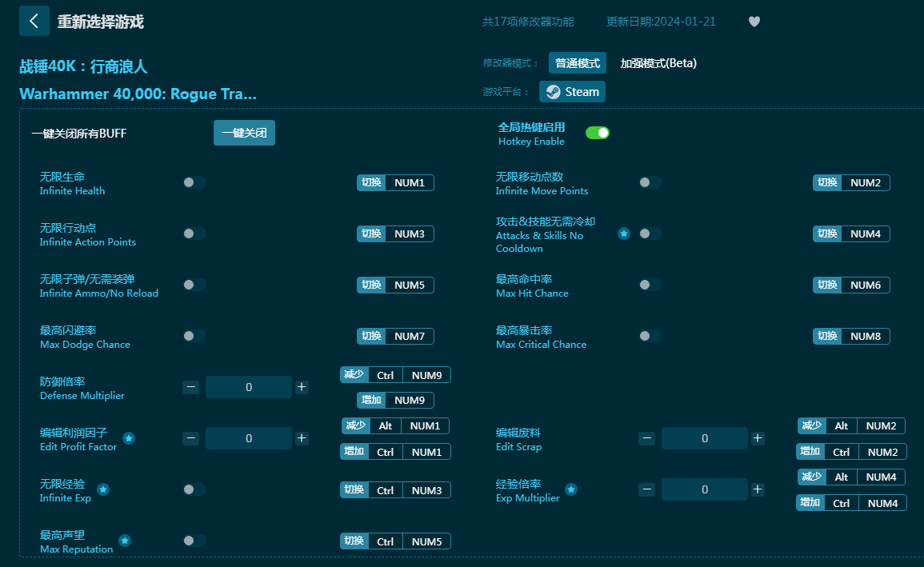The height and width of the screenshot is (567, 924).
Task: Select 普通模式 mode tab
Action: point(578,63)
